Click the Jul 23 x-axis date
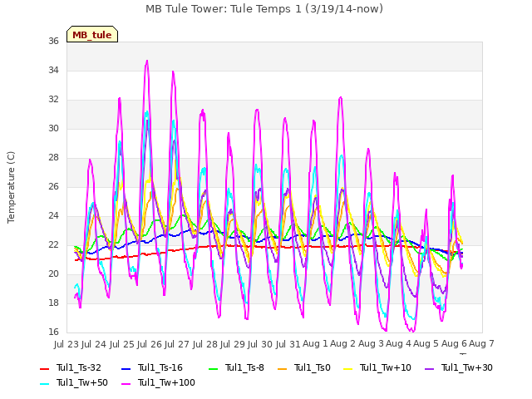532x399 pixels. [x=66, y=344]
